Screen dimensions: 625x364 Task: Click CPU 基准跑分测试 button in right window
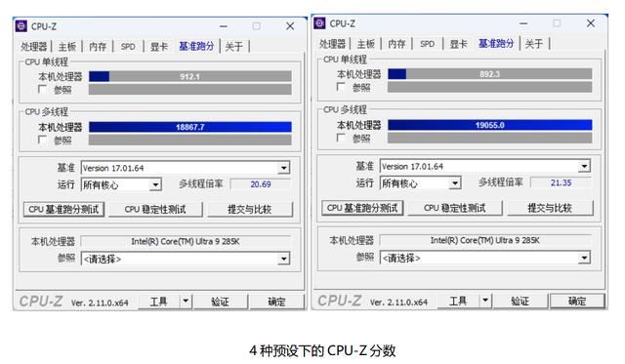(362, 208)
